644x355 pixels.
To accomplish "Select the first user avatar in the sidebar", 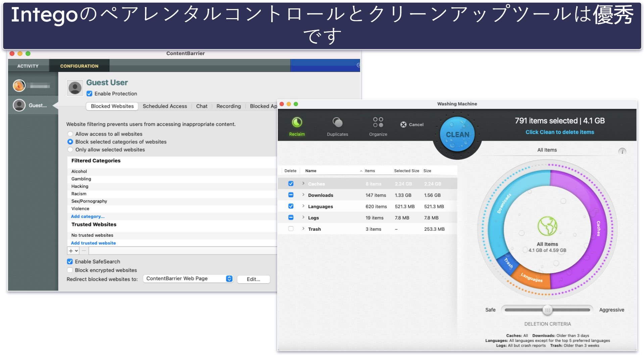I will click(19, 86).
